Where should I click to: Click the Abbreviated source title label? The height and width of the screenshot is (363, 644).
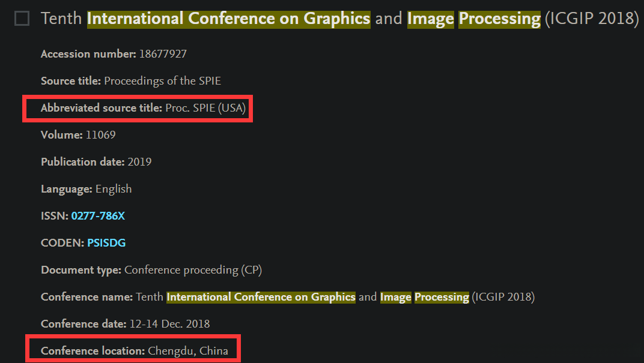pos(102,108)
